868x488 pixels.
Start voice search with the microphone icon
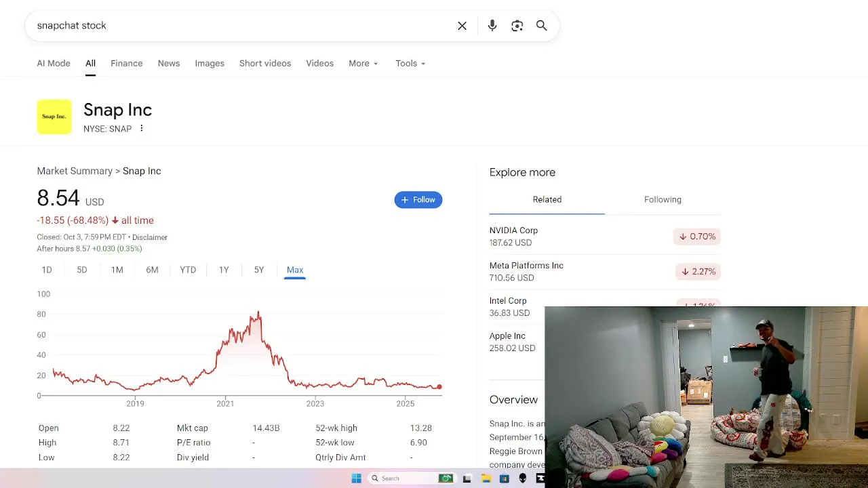pos(492,26)
